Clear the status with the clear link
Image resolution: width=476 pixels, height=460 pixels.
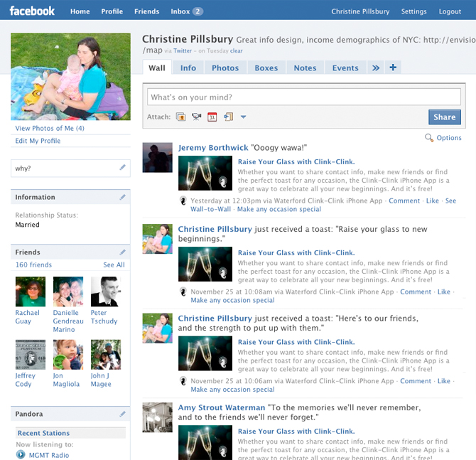(x=236, y=50)
